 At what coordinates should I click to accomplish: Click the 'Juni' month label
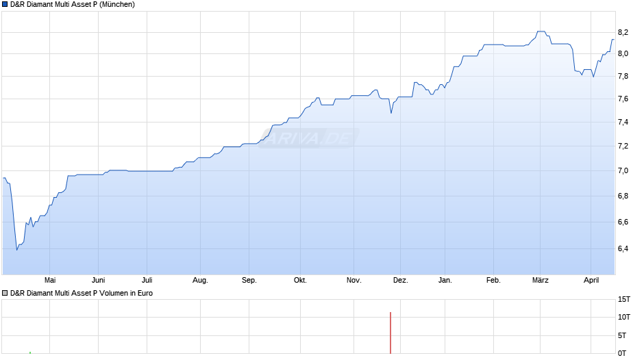coord(98,280)
